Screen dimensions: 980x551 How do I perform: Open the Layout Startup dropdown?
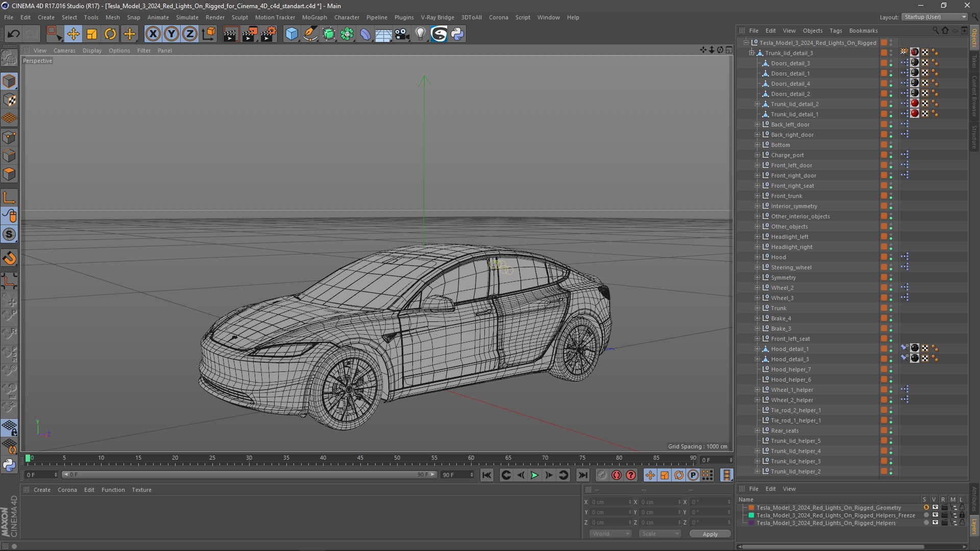[935, 17]
